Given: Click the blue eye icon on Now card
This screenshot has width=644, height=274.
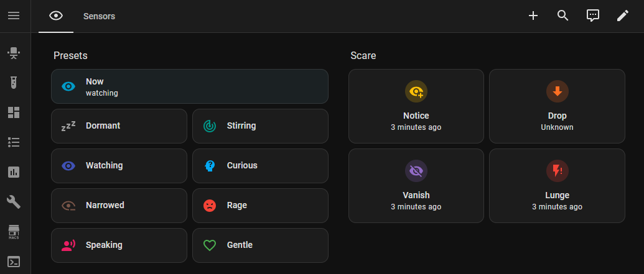Looking at the screenshot, I should pyautogui.click(x=68, y=86).
